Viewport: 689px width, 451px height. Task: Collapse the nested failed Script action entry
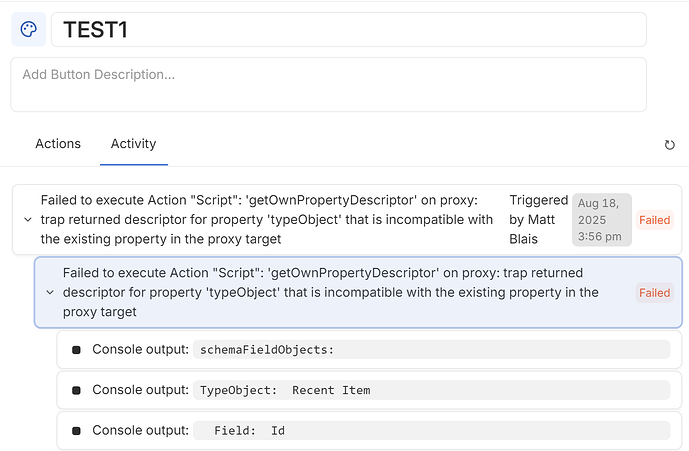(x=50, y=293)
